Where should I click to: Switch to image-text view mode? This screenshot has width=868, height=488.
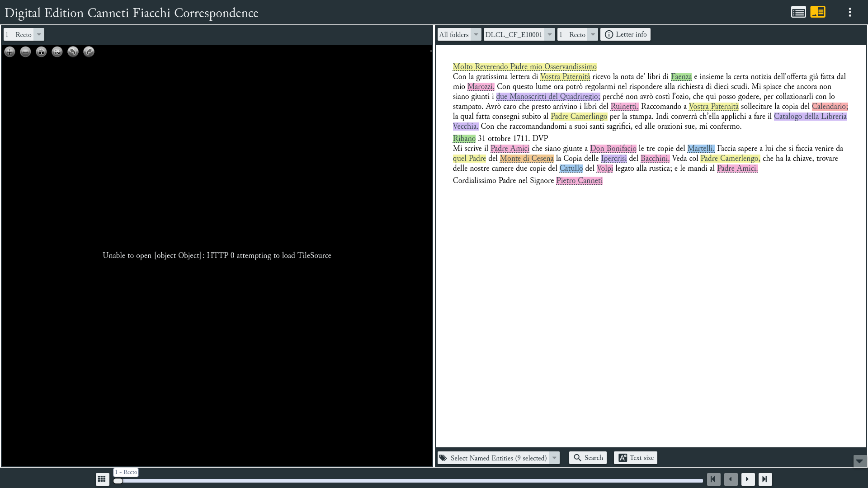(818, 12)
